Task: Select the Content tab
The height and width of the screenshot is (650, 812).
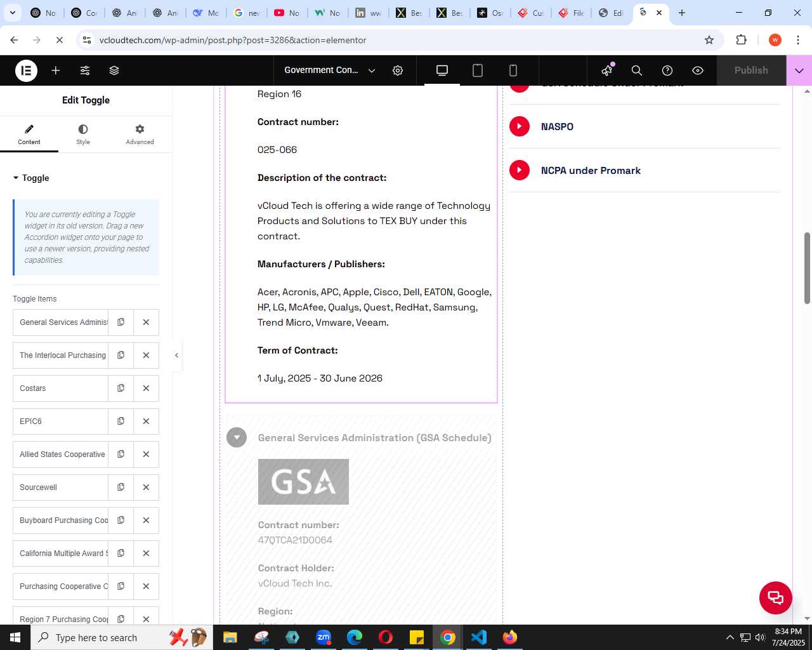Action: 29,134
